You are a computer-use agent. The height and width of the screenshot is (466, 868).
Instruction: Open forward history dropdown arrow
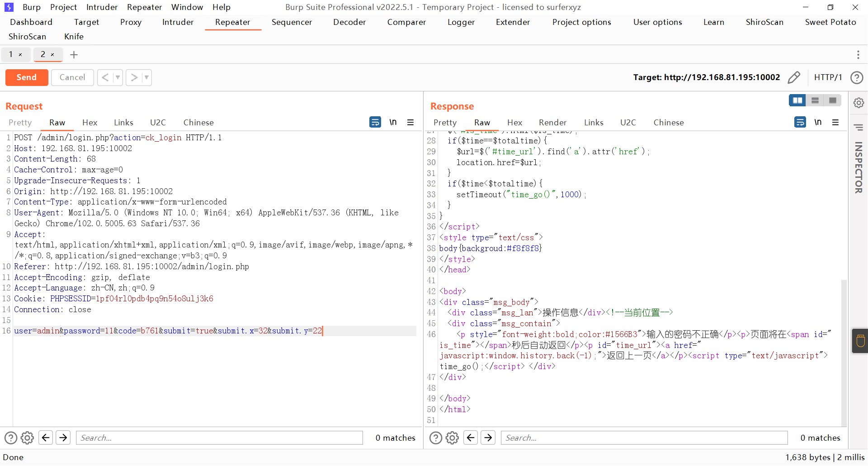tap(146, 77)
